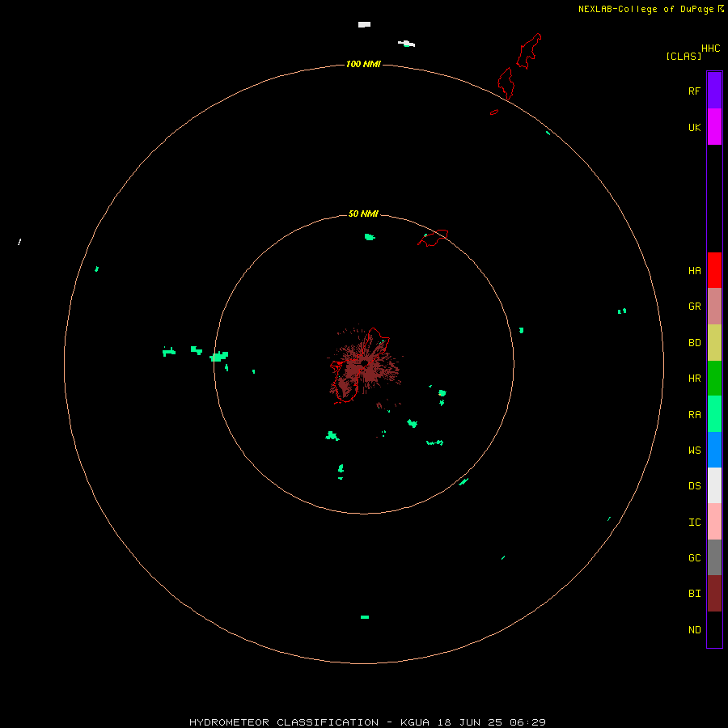The image size is (728, 728).
Task: Click the GR legend label
Action: pyautogui.click(x=695, y=307)
